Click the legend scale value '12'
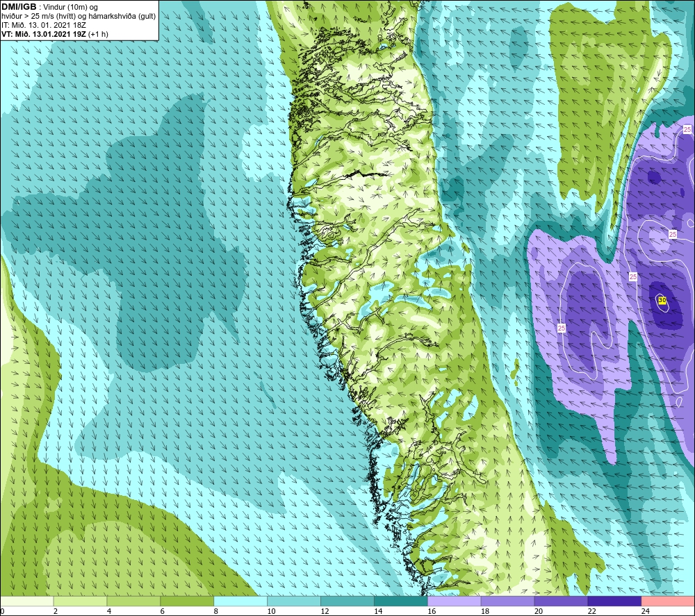The width and height of the screenshot is (695, 616). (325, 611)
